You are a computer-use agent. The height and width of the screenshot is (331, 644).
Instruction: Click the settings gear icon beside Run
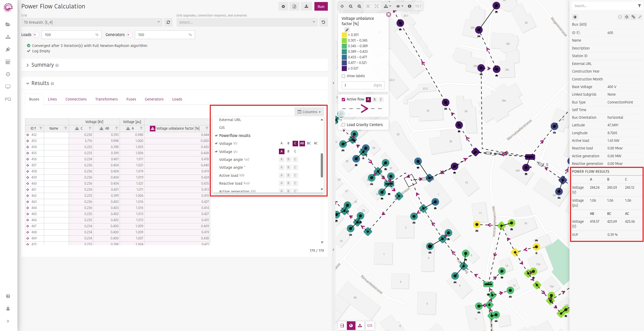283,7
